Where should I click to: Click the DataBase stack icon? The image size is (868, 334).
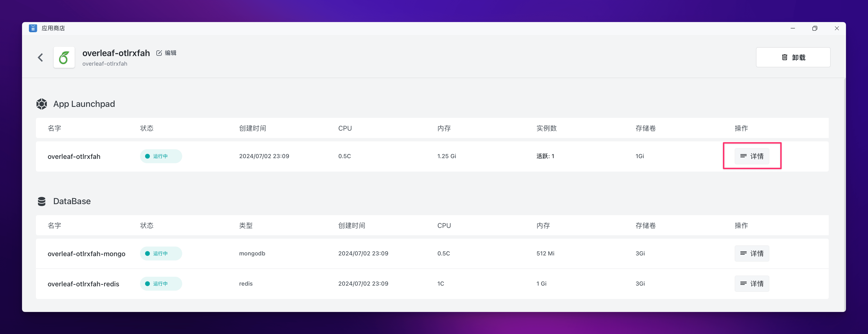[x=42, y=202]
